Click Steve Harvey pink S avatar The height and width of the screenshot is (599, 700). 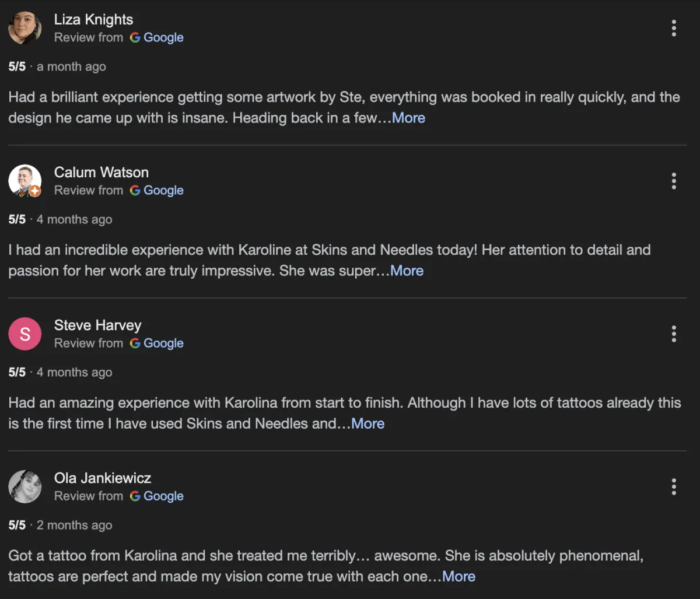(25, 334)
